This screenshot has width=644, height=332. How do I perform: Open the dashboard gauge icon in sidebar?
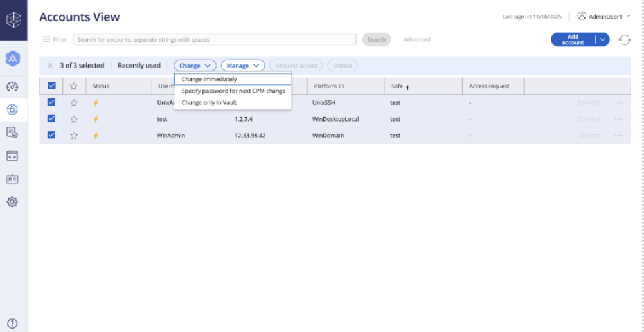[12, 87]
